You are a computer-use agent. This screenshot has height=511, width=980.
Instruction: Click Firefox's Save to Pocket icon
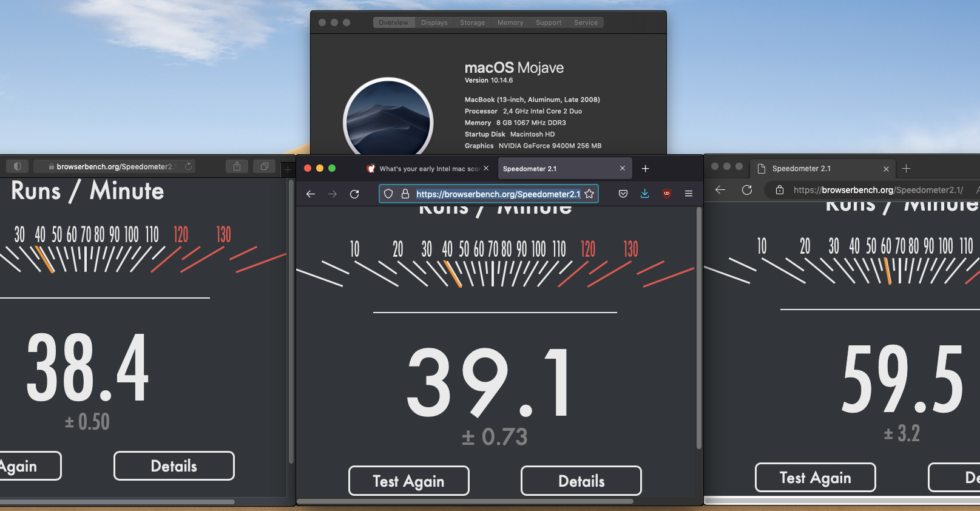tap(623, 194)
